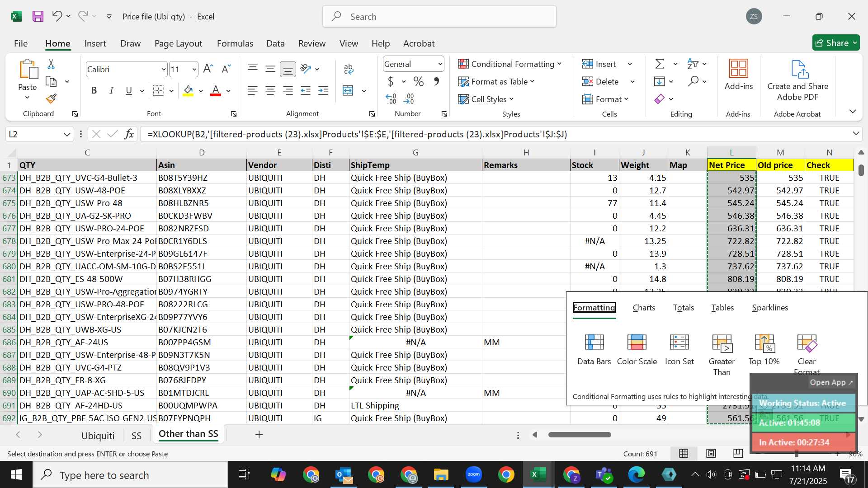Toggle Middle Align

tap(270, 69)
